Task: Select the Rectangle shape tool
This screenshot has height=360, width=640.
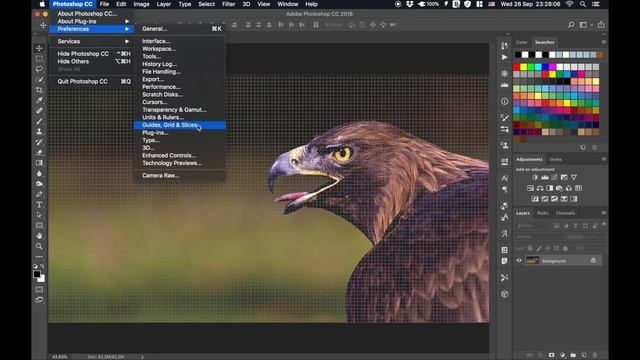Action: 39,225
